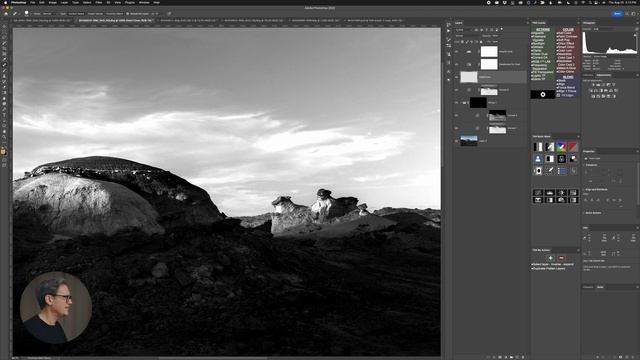The image size is (640, 360).
Task: Toggle visibility of the black-thumbnail group layer
Action: coord(456,102)
